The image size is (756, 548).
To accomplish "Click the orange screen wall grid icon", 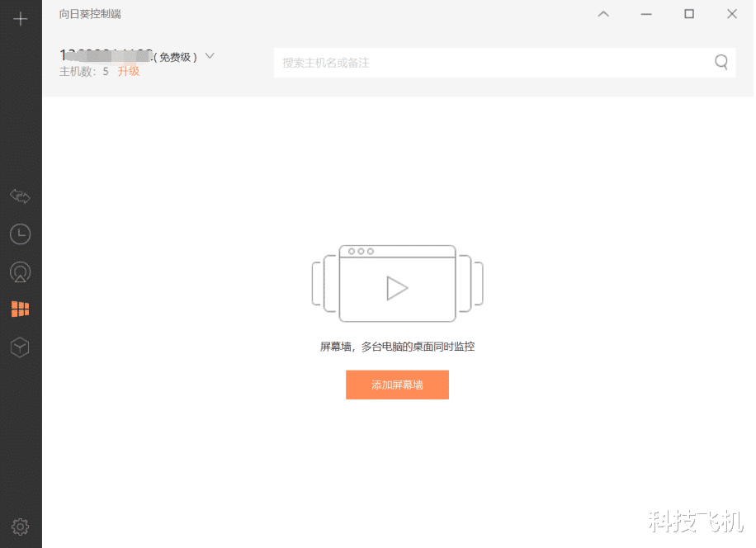I will click(x=20, y=309).
